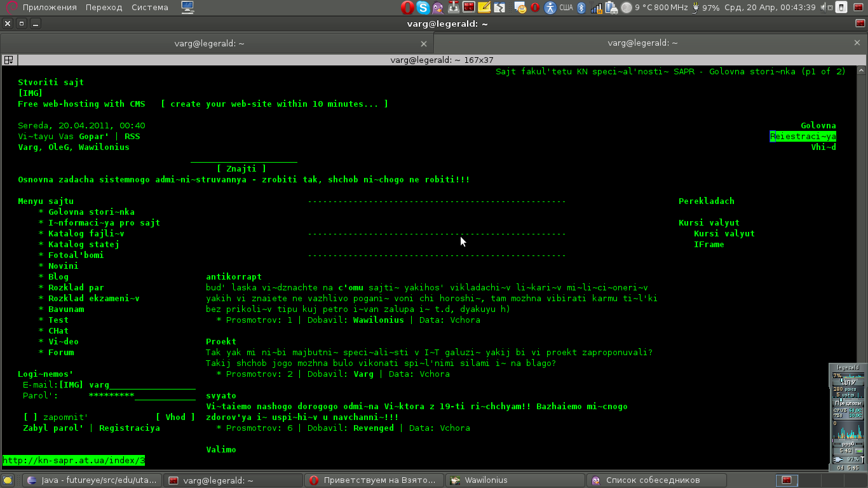Open the network signal tray icon
868x488 pixels.
coord(597,8)
